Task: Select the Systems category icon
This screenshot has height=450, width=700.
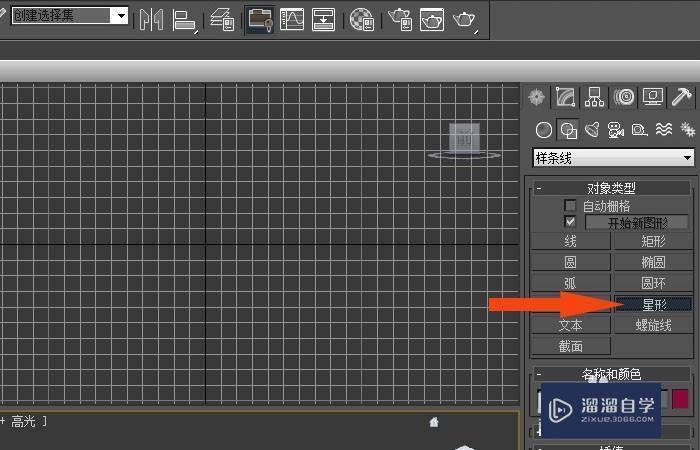Action: [688, 130]
